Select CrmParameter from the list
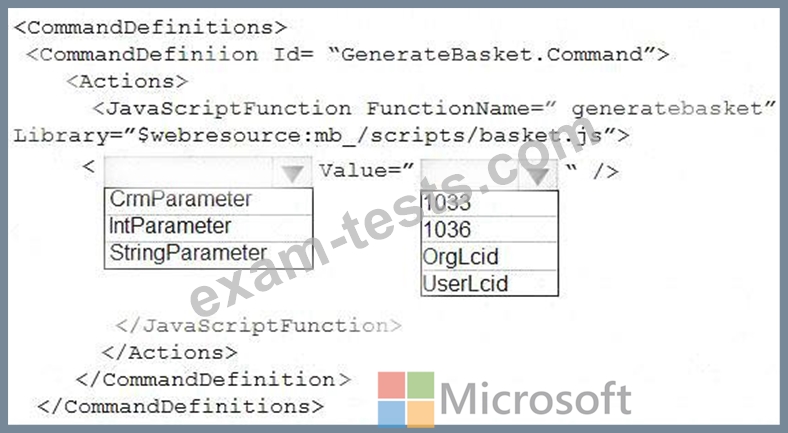 pyautogui.click(x=180, y=199)
